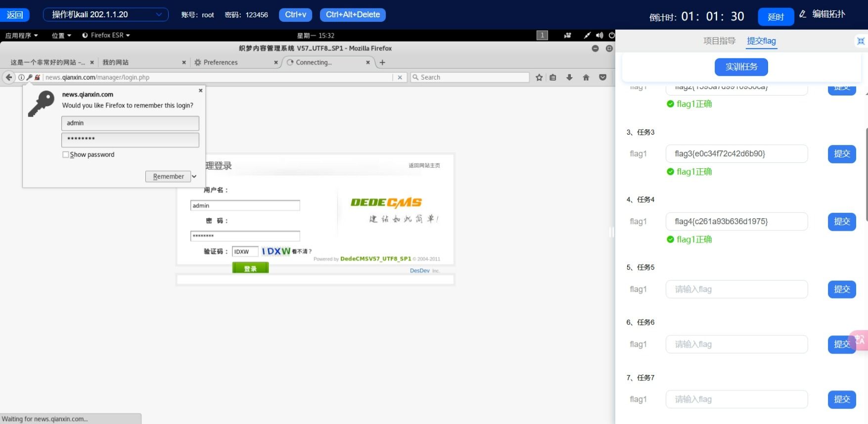Click the blocked plugin icon in URL bar

click(x=37, y=77)
